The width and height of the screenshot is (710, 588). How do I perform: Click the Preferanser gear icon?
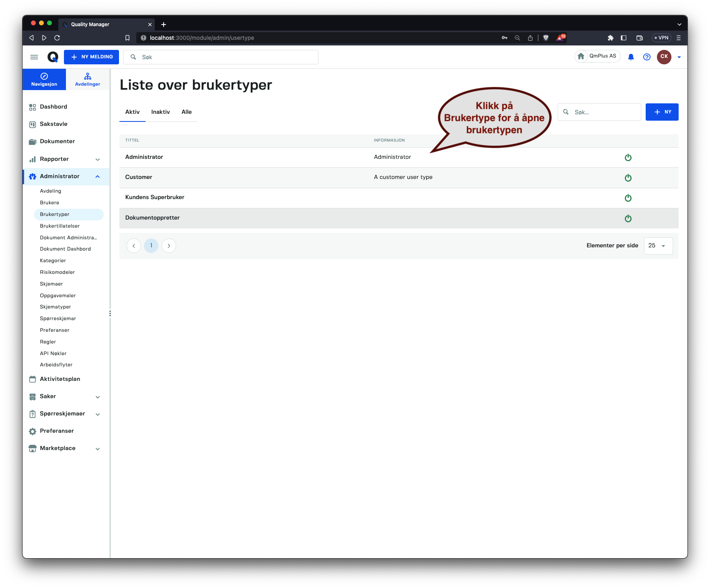click(33, 431)
